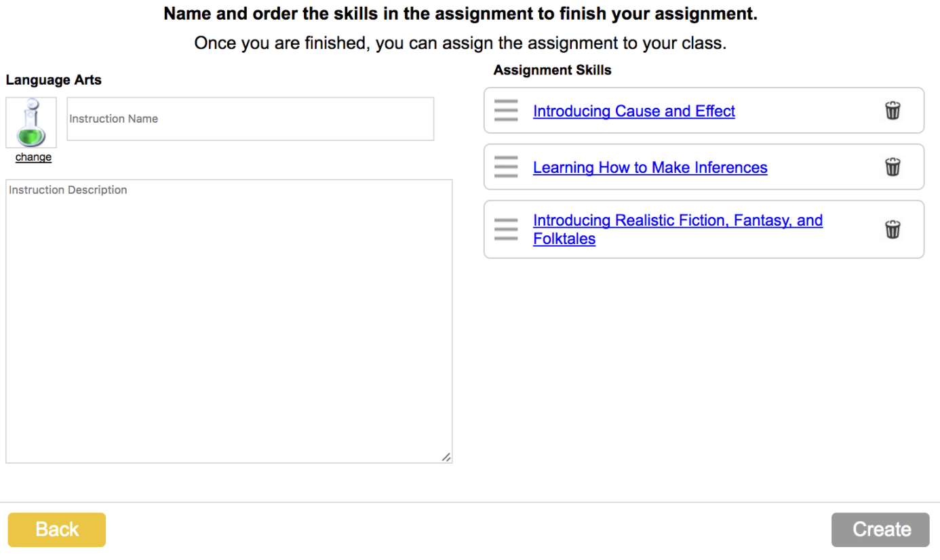Open the Learning How to Make Inferences link

coord(650,167)
